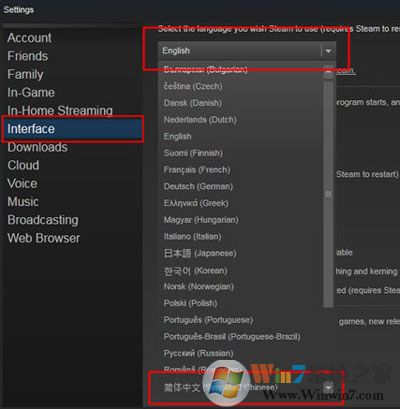This screenshot has height=409, width=400.
Task: Open the Broadcasting settings section
Action: pyautogui.click(x=43, y=220)
